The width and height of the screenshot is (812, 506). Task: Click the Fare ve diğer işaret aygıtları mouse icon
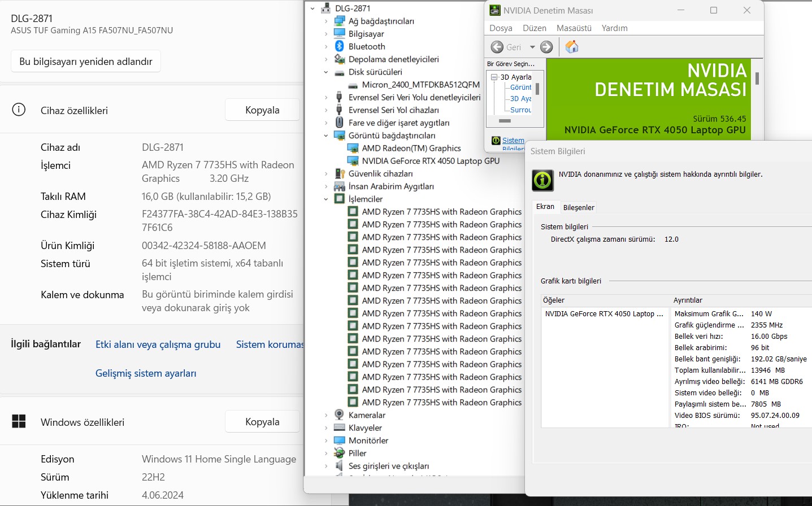coord(340,123)
